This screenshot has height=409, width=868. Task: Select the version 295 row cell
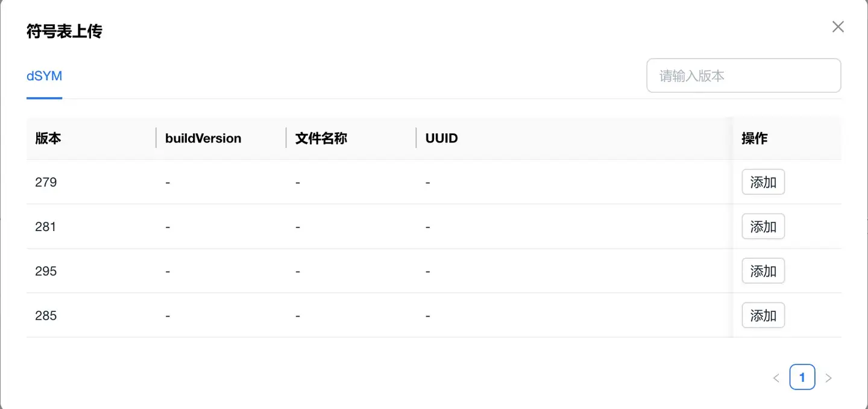pyautogui.click(x=46, y=271)
